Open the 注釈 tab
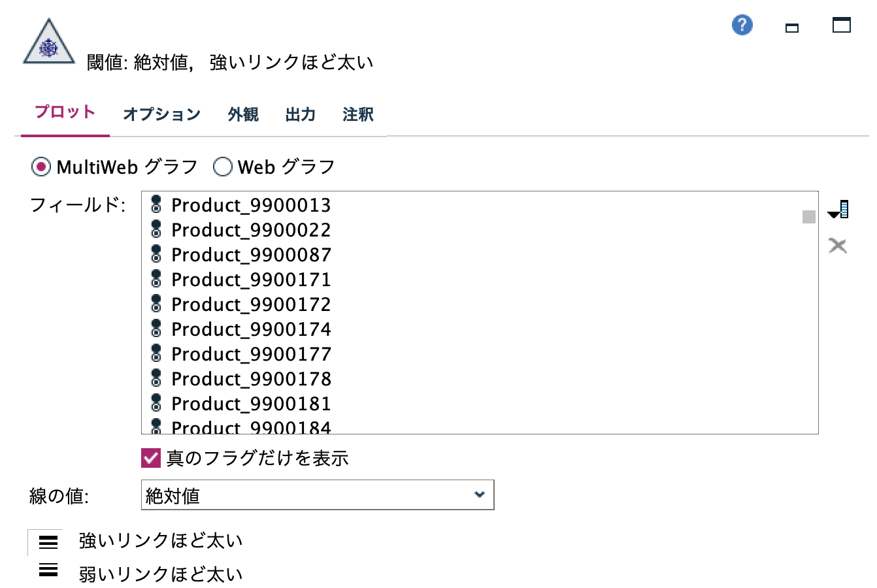 [357, 114]
